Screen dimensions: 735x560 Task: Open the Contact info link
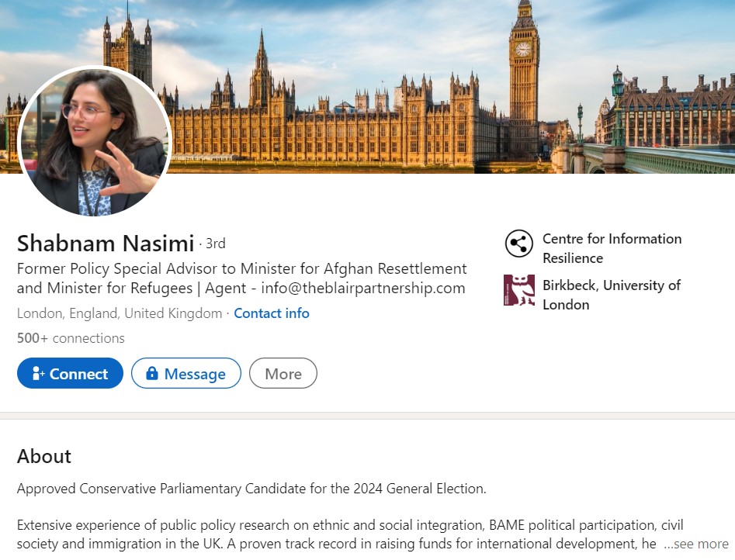point(272,313)
